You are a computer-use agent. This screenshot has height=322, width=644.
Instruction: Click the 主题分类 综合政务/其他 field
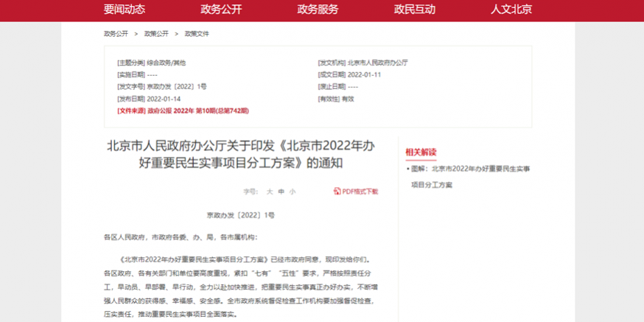pos(151,63)
